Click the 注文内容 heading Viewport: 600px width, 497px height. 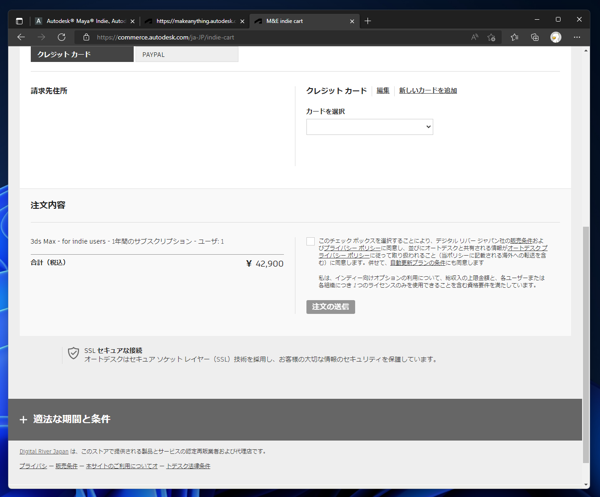click(x=48, y=205)
